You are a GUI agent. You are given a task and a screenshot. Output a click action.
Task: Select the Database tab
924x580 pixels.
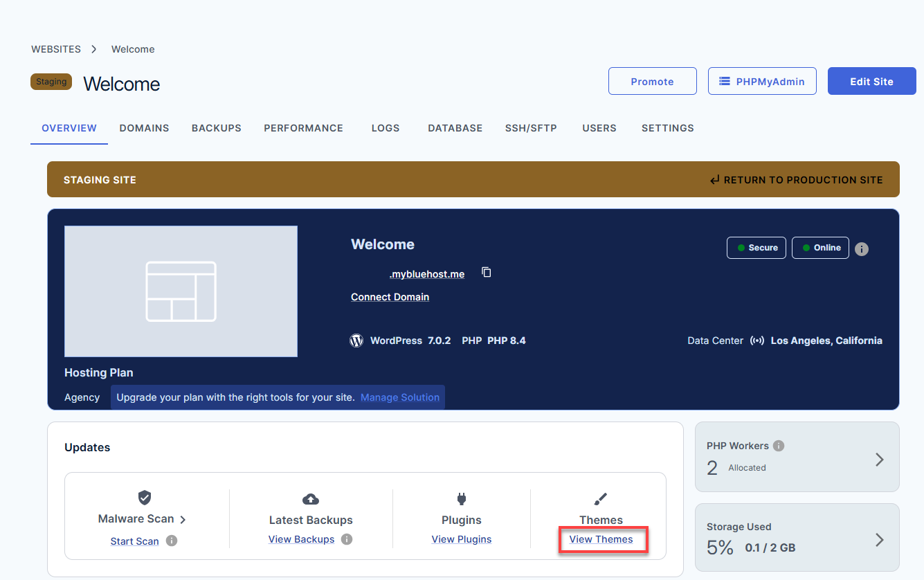click(455, 128)
